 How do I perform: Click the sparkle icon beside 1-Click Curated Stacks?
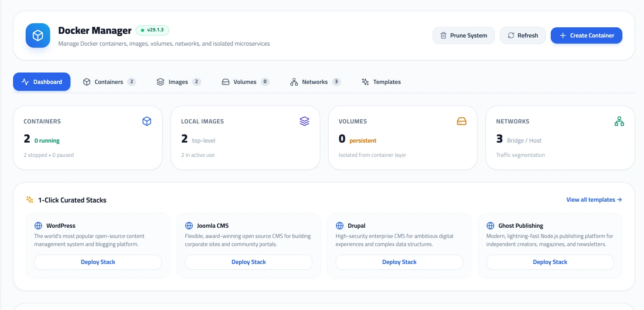pyautogui.click(x=30, y=200)
